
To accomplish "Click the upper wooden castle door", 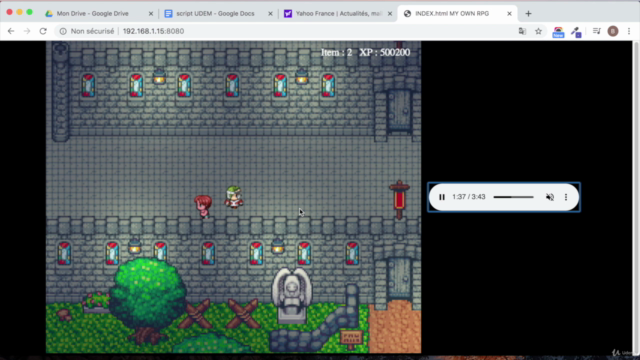I will (x=399, y=110).
